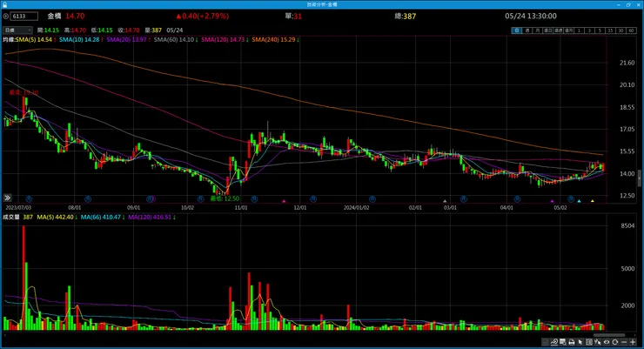
Task: Click the print icon in bottom toolbar
Action: coord(571,342)
